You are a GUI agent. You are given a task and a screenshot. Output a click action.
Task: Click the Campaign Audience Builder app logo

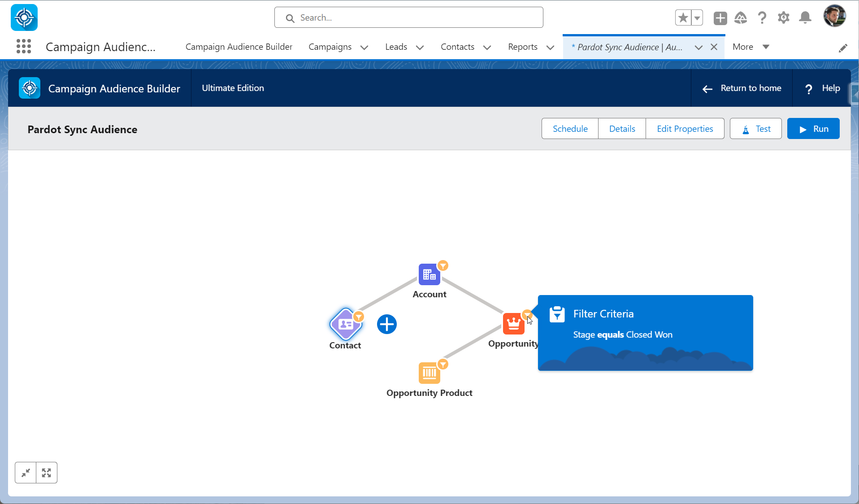pyautogui.click(x=24, y=17)
